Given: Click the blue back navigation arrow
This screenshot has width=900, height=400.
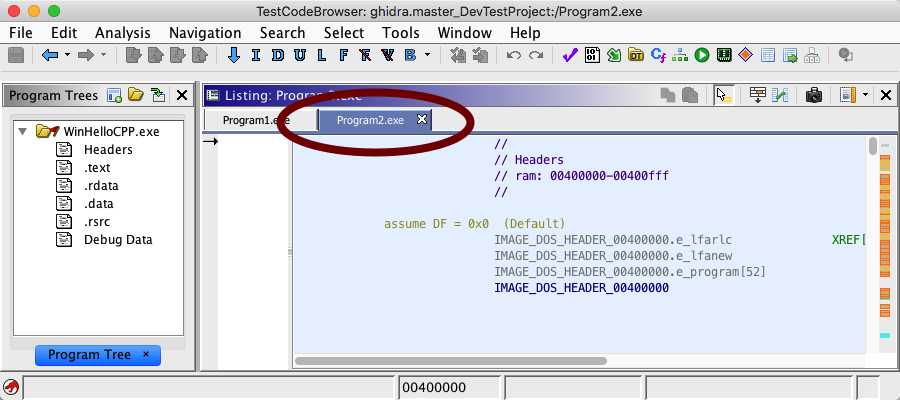Looking at the screenshot, I should (49, 55).
